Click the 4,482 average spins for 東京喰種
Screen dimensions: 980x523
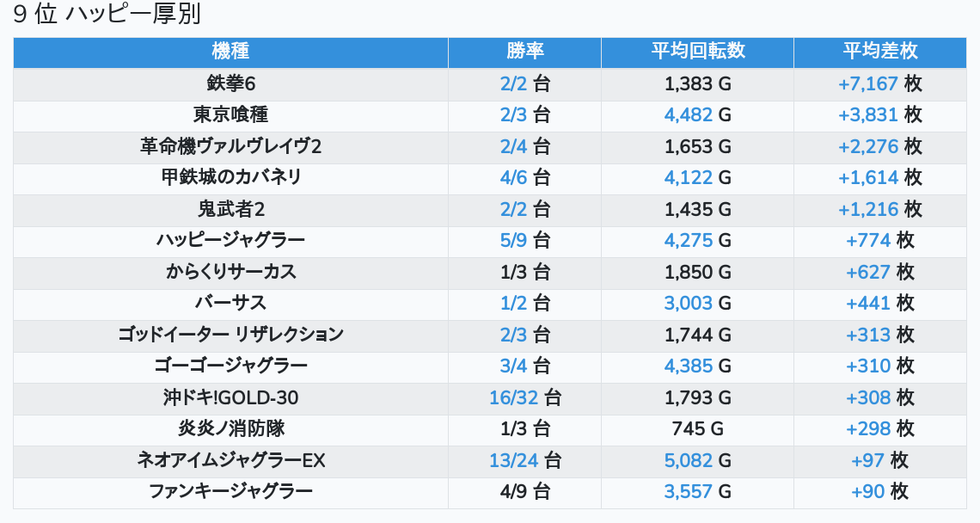(688, 115)
